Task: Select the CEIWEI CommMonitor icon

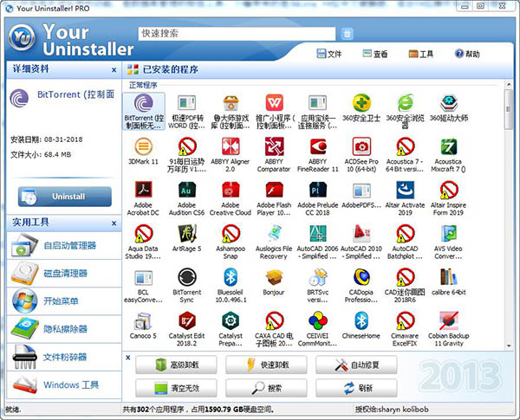Action: click(x=318, y=320)
